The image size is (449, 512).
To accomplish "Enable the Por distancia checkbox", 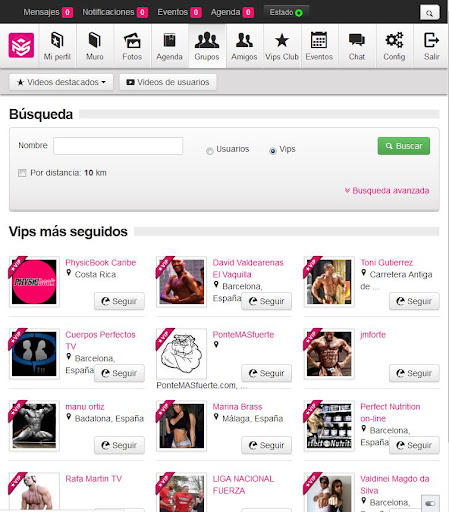I will tap(22, 173).
